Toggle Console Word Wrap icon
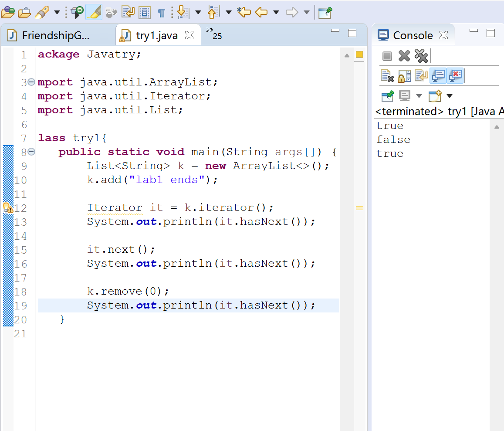This screenshot has width=504, height=431. [421, 76]
